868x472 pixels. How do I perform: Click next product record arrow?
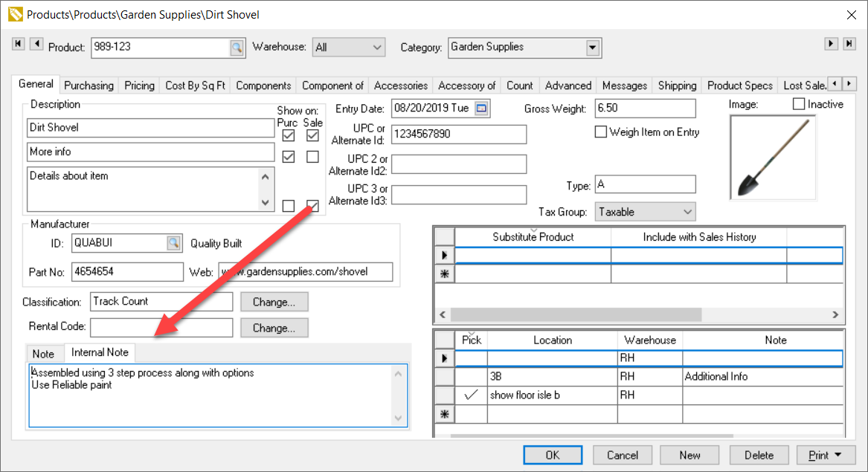[x=832, y=45]
